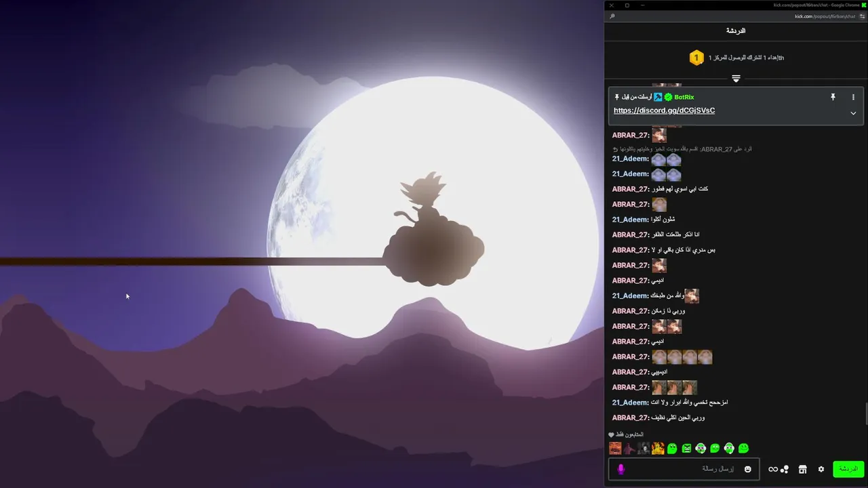This screenshot has height=488, width=868.
Task: Click the message 'بس مدري اذا كان باقي او لا'
Action: point(683,250)
